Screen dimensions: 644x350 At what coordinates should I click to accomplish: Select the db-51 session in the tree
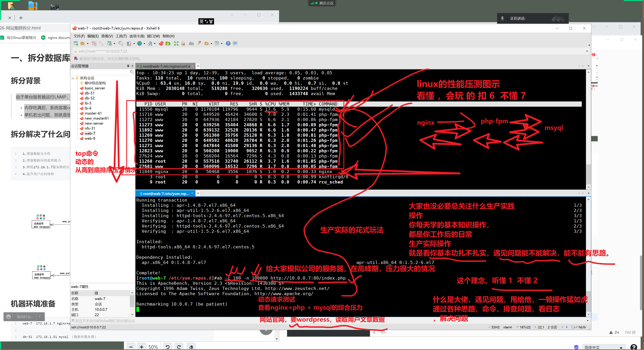89,93
